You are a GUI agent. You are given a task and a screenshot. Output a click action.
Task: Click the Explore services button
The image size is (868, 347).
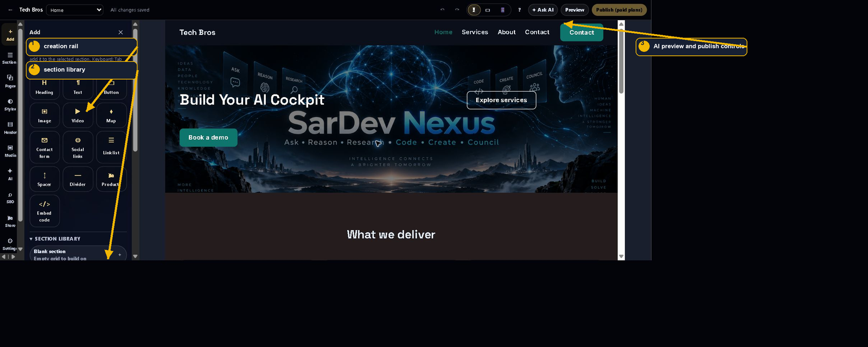[501, 100]
